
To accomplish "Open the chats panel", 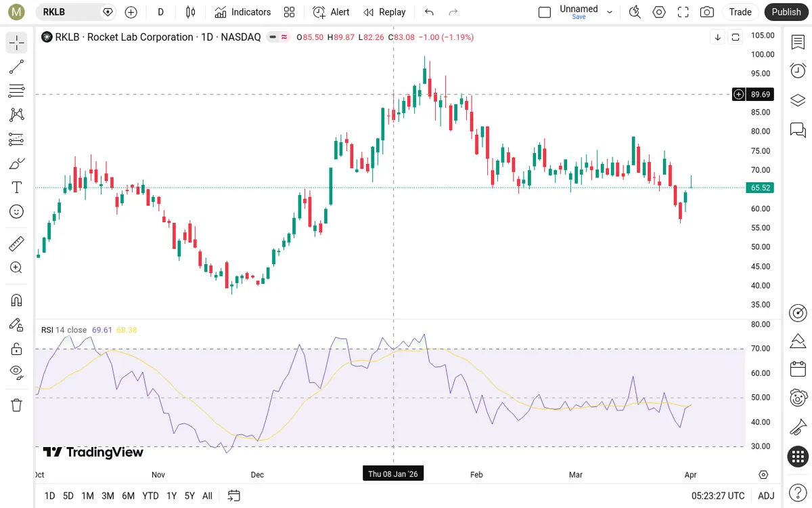I will tap(798, 129).
